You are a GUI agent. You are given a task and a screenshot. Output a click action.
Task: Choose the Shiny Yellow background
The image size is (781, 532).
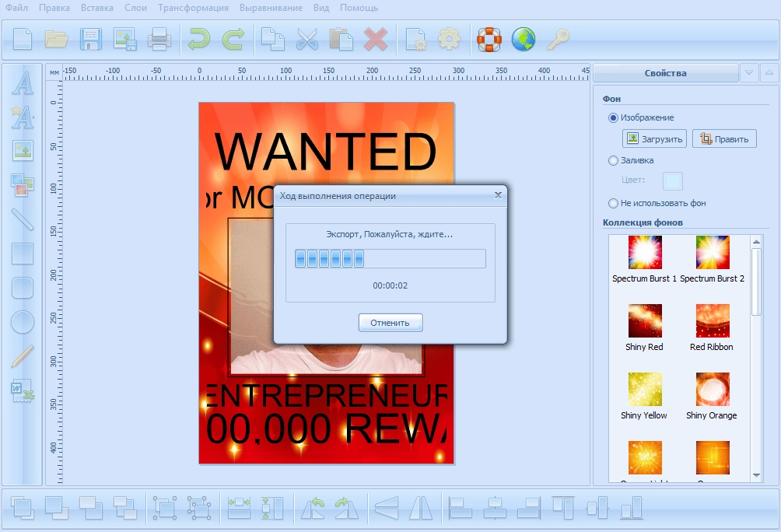(x=645, y=396)
